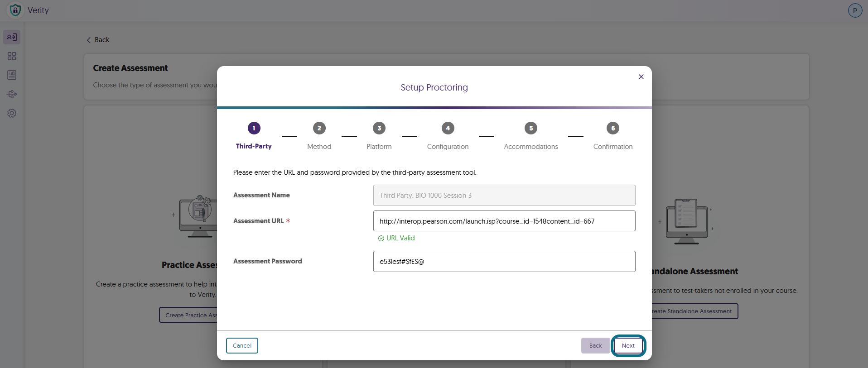Open the integrations sidebar icon
The width and height of the screenshot is (868, 368).
click(x=12, y=94)
